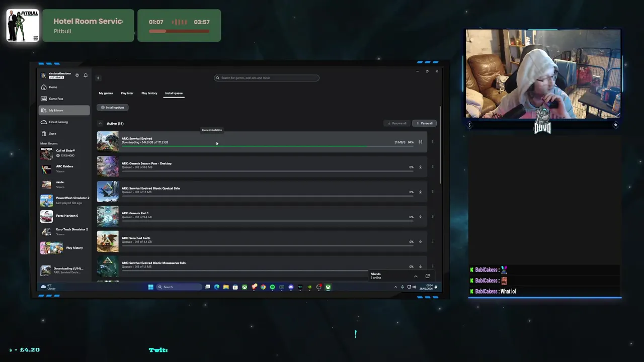The width and height of the screenshot is (644, 362).
Task: Click the Pitbull album art thumbnail
Action: pos(23,25)
